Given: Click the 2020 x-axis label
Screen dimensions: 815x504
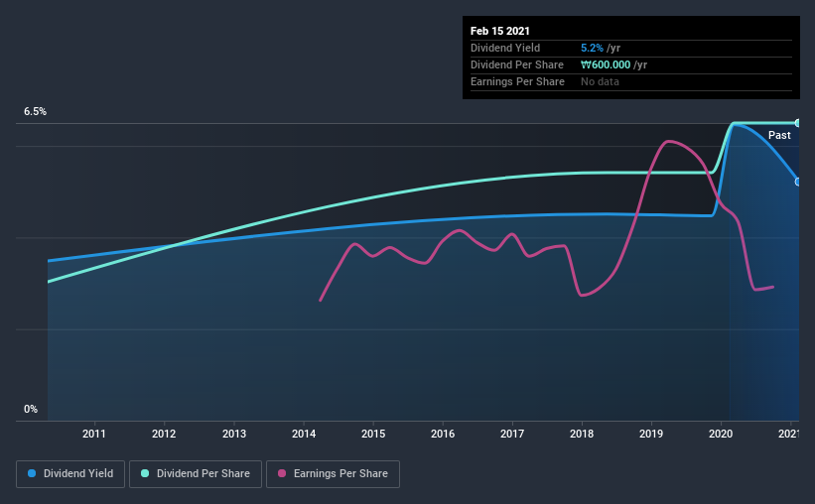Looking at the screenshot, I should [721, 434].
